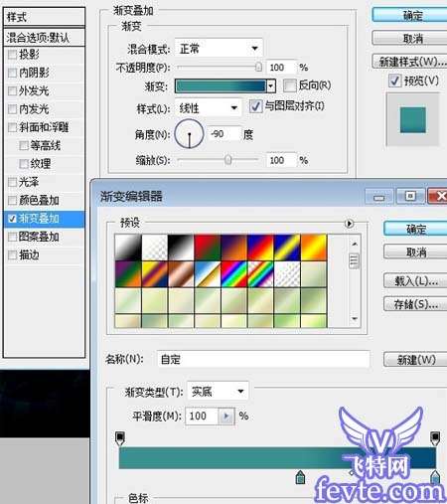This screenshot has width=447, height=504.
Task: Open the 平滑度 smoothness arrow popup
Action: point(226,416)
